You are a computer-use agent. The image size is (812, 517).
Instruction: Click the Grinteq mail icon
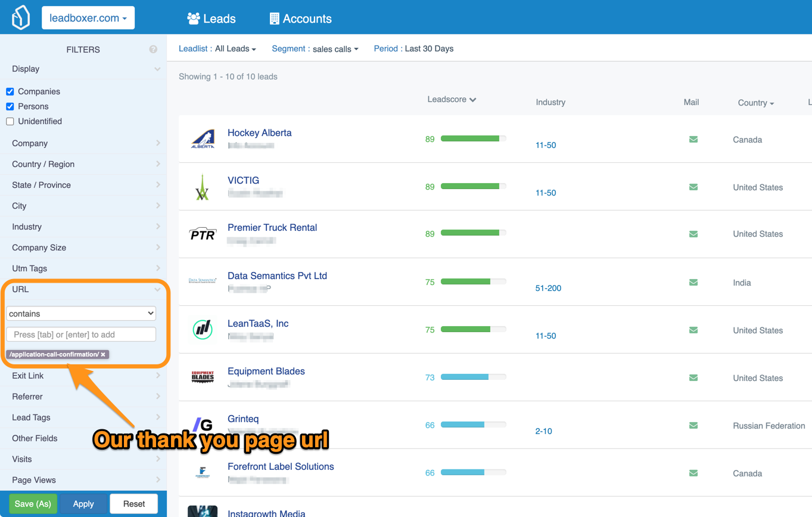pyautogui.click(x=693, y=426)
